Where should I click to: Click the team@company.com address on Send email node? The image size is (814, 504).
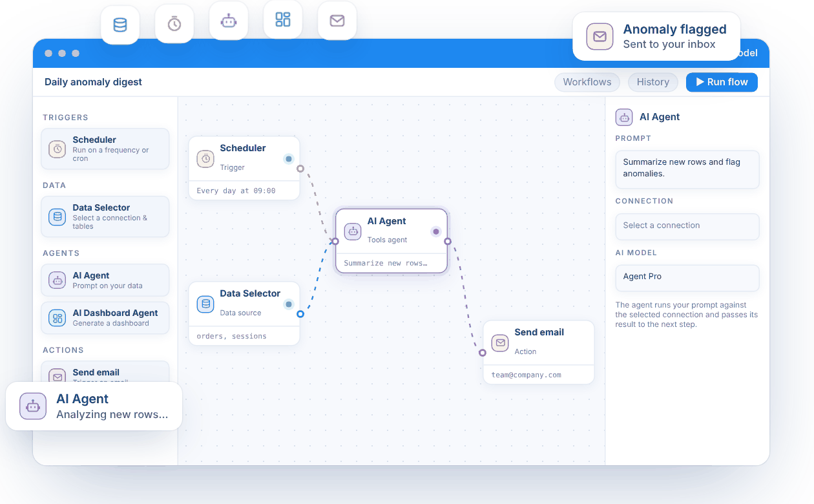coord(527,375)
